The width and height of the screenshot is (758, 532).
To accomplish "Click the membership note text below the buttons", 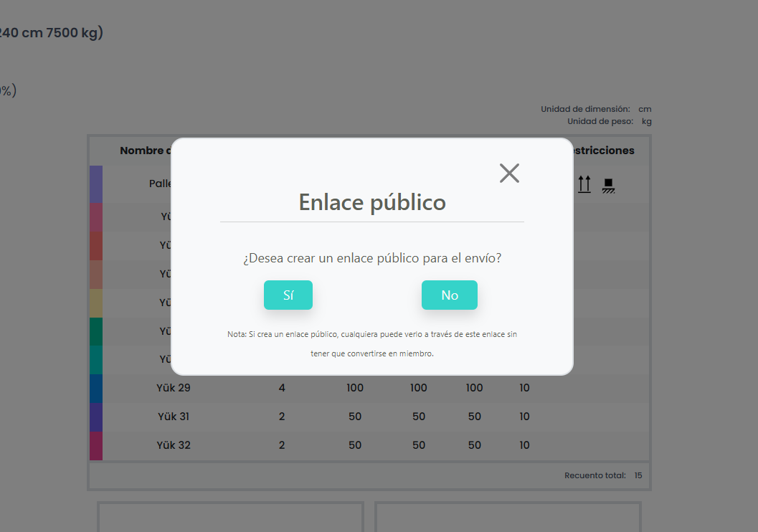I will [371, 343].
